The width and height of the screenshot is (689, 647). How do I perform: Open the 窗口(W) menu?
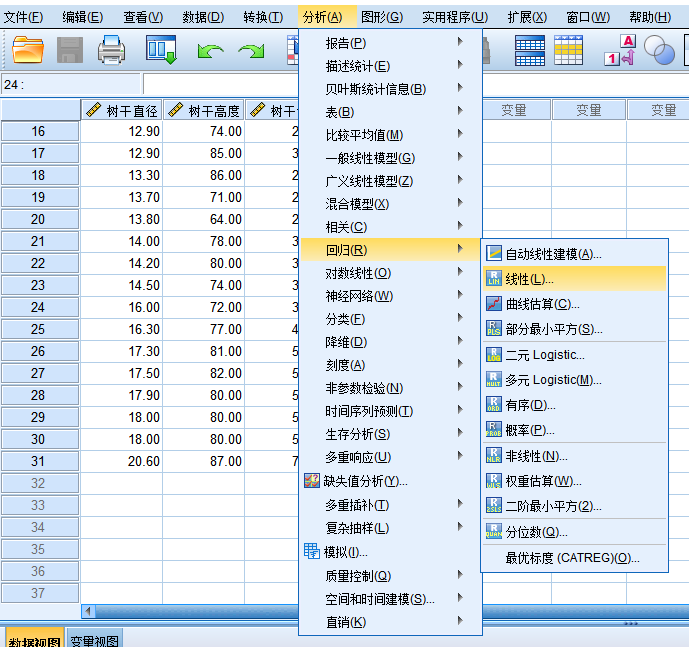tap(588, 17)
